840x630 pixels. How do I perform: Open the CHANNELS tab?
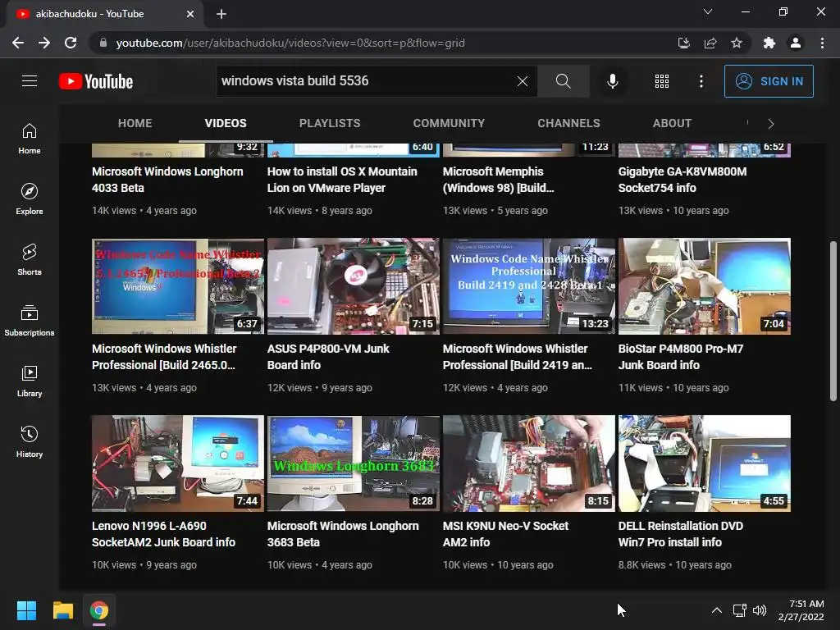click(569, 123)
